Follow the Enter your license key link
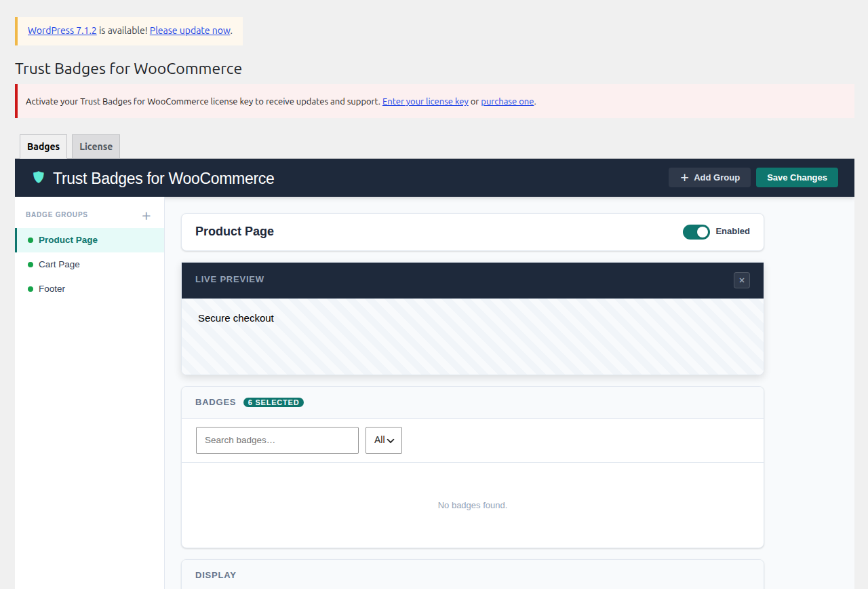Image resolution: width=868 pixels, height=589 pixels. [425, 102]
